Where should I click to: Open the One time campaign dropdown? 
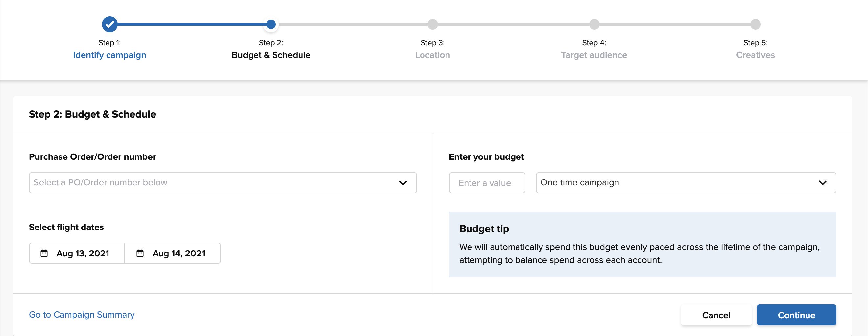686,183
